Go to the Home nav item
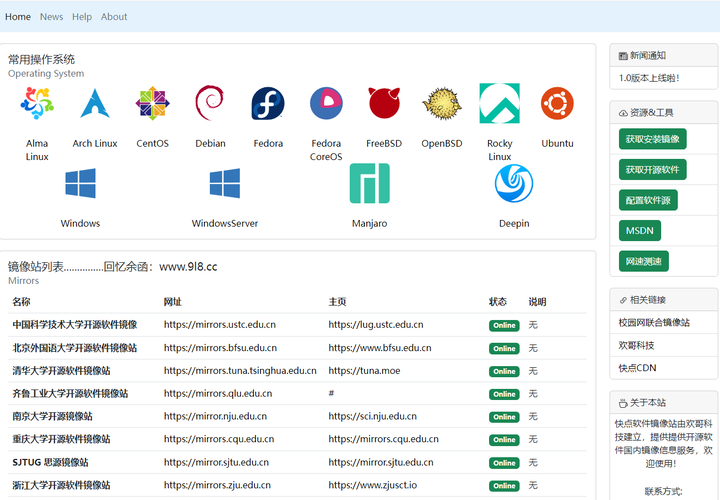The image size is (720, 500). pos(18,17)
